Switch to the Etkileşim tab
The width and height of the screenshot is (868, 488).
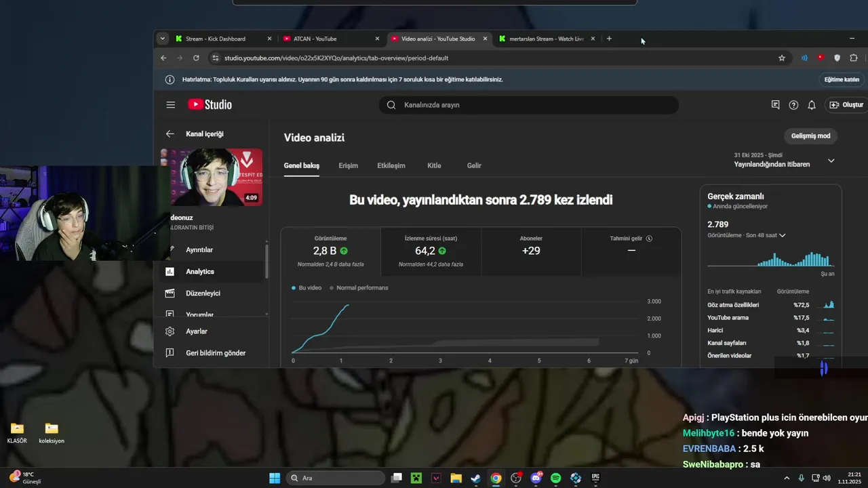[x=391, y=165]
